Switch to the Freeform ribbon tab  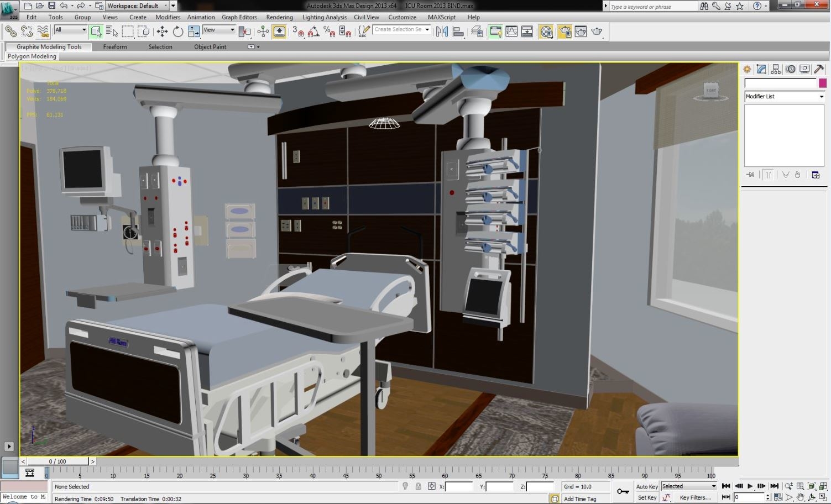coord(115,47)
